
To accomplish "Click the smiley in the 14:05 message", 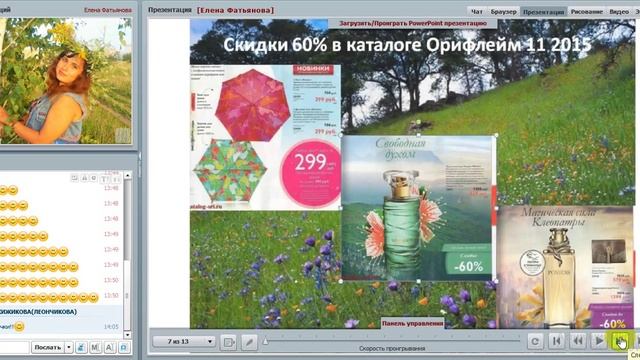I will click(19, 327).
